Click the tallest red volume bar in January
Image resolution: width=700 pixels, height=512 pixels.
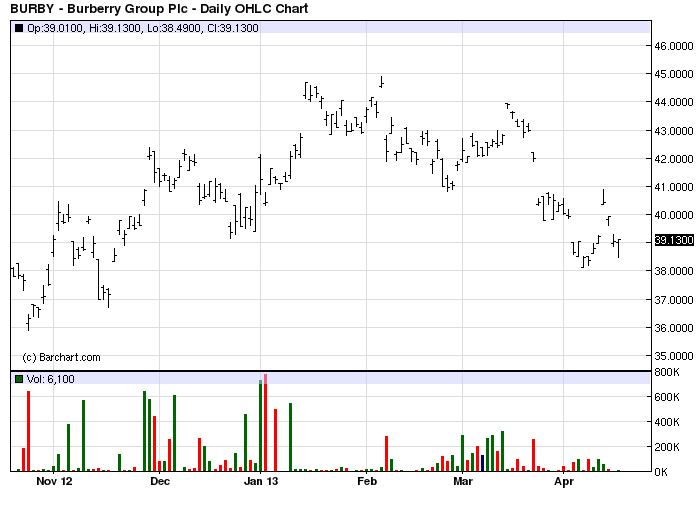[266, 423]
